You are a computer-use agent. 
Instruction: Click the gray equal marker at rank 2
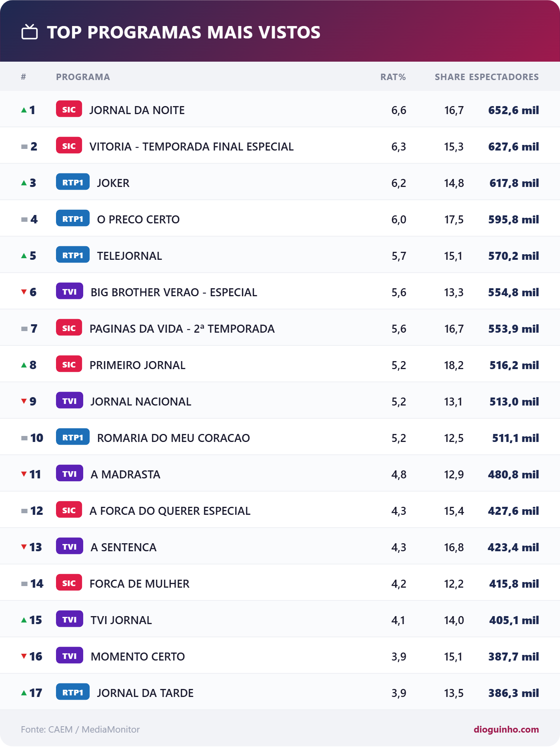tap(24, 147)
